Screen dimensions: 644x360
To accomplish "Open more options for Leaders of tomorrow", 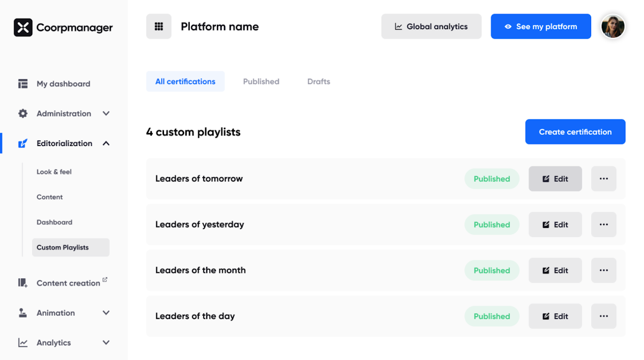I will click(604, 179).
